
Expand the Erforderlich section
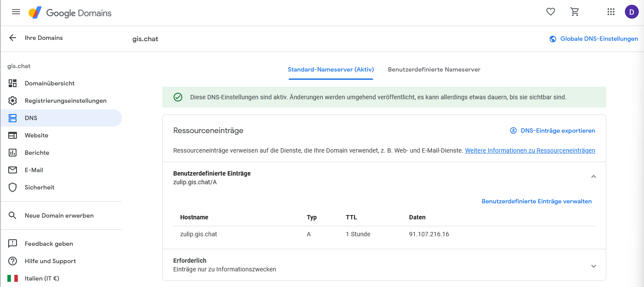[x=594, y=266]
